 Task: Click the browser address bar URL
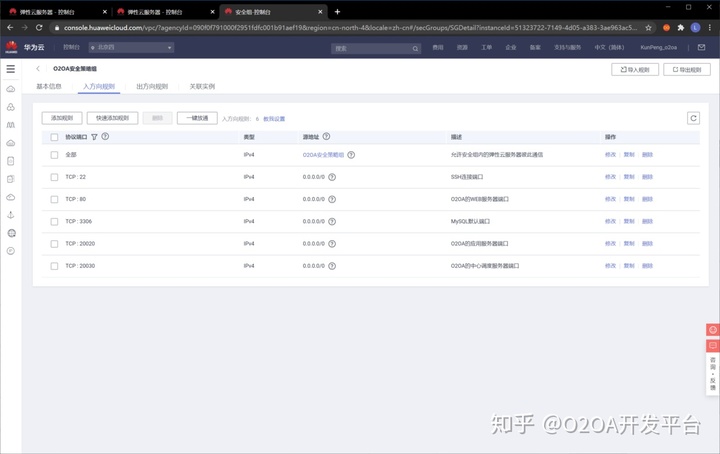[x=350, y=28]
